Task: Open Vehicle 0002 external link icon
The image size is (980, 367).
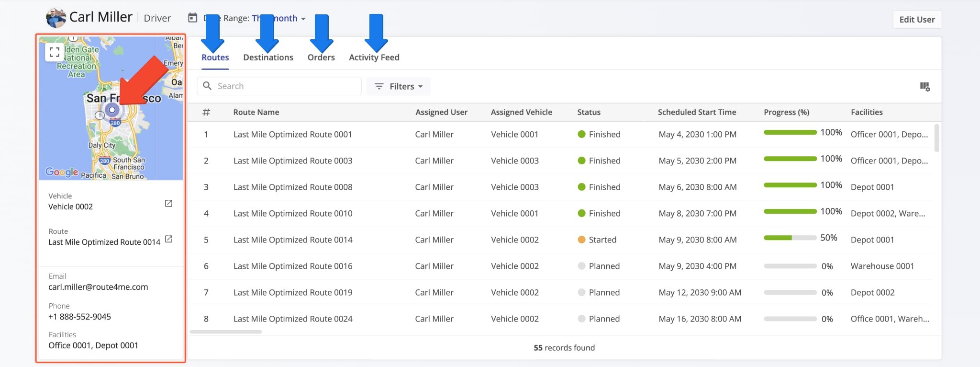Action: coord(168,204)
